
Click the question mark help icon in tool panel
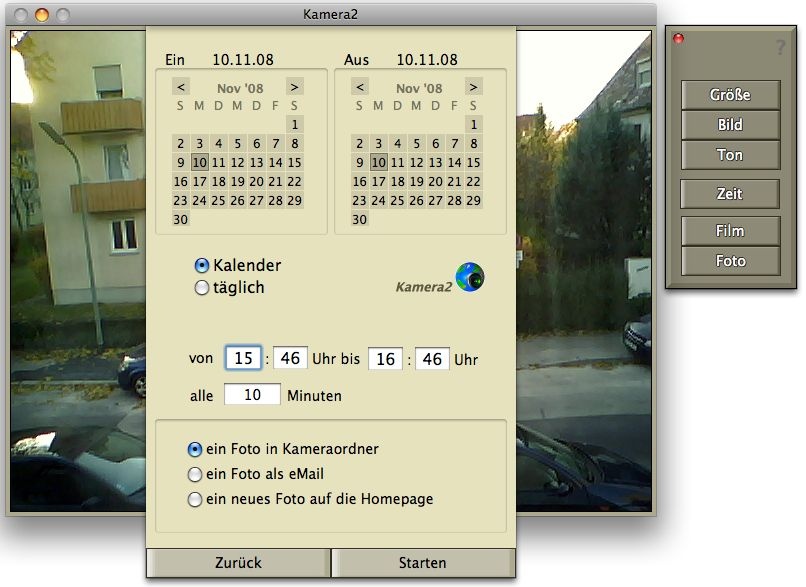780,48
